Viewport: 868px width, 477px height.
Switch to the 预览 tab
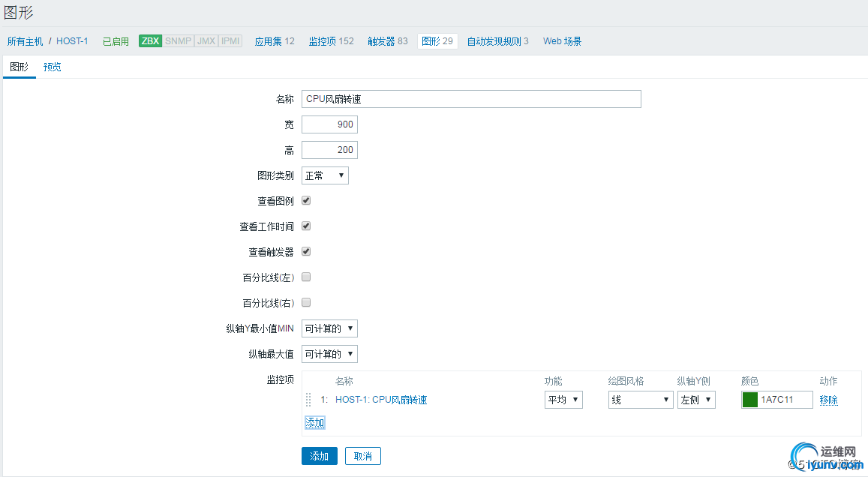pyautogui.click(x=52, y=67)
